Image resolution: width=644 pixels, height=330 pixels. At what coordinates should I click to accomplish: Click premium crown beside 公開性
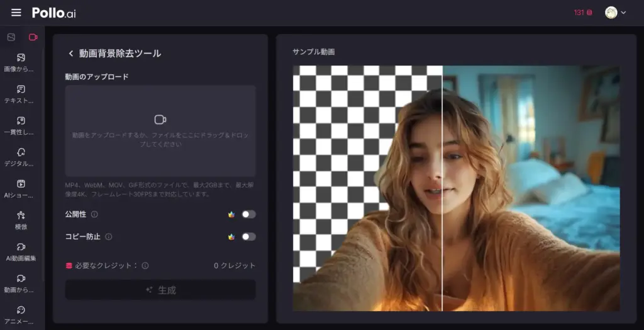click(x=231, y=214)
